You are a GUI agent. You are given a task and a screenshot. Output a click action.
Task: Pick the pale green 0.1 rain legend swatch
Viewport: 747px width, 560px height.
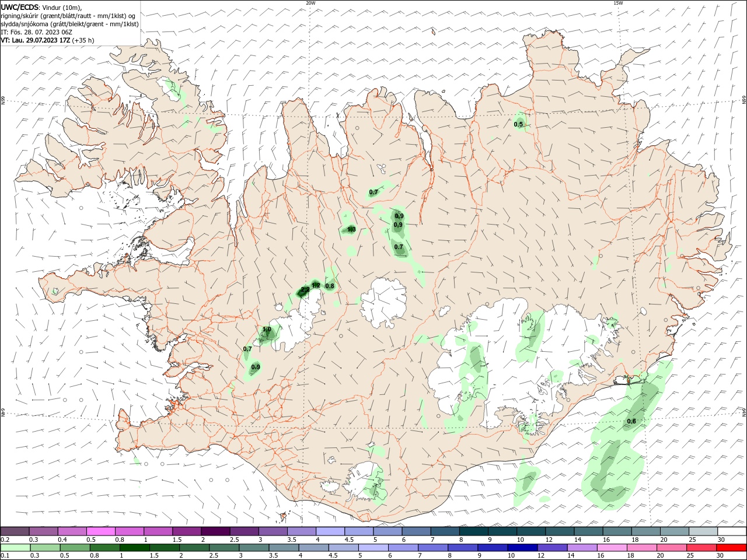15,548
